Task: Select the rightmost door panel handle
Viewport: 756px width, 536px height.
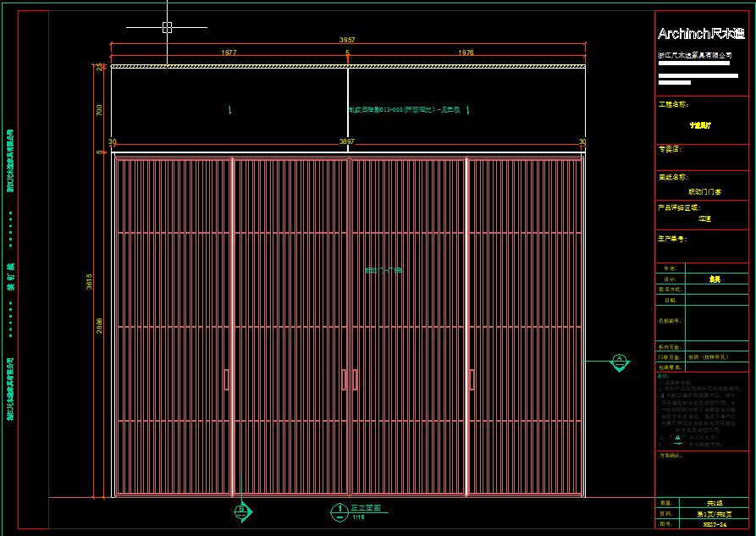Action: pos(471,379)
